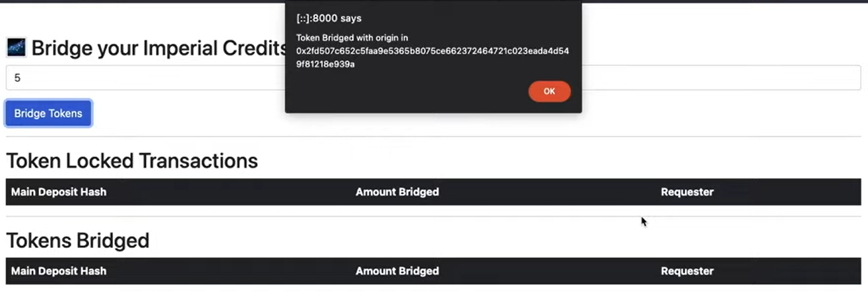Click the Bridge Tokens button
This screenshot has width=868, height=292.
click(x=48, y=113)
